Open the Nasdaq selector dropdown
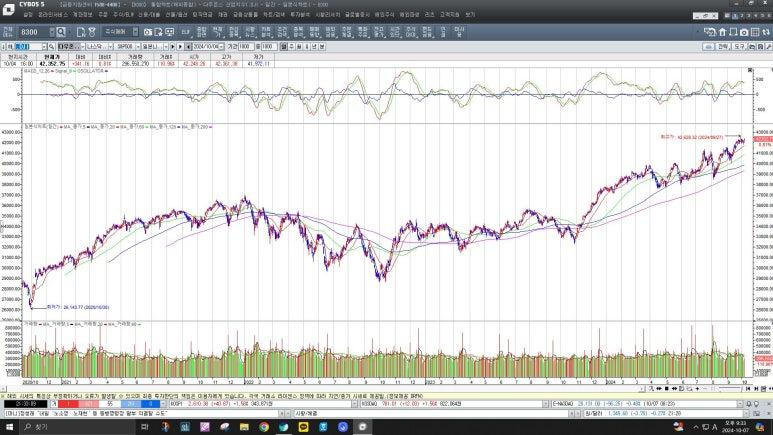Viewport: 773px width, 435px height. [x=110, y=46]
